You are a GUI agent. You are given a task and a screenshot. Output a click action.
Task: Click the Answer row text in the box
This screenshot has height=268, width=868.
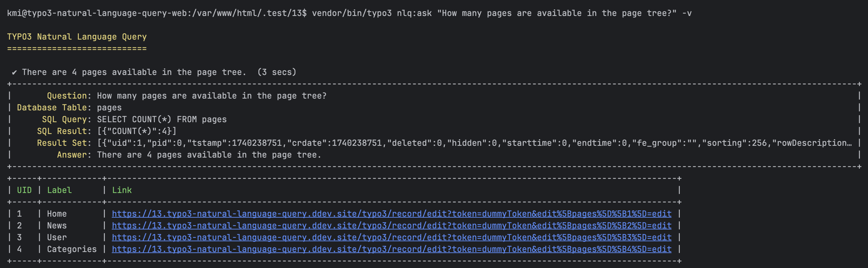click(x=209, y=155)
